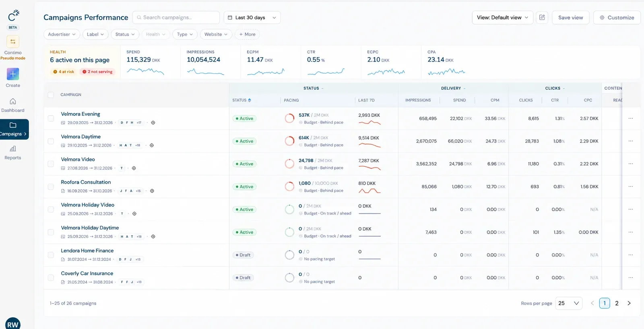Viewport: 644px width, 329px height.
Task: Open row actions menu for Coverly Car Insurance
Action: pos(631,277)
